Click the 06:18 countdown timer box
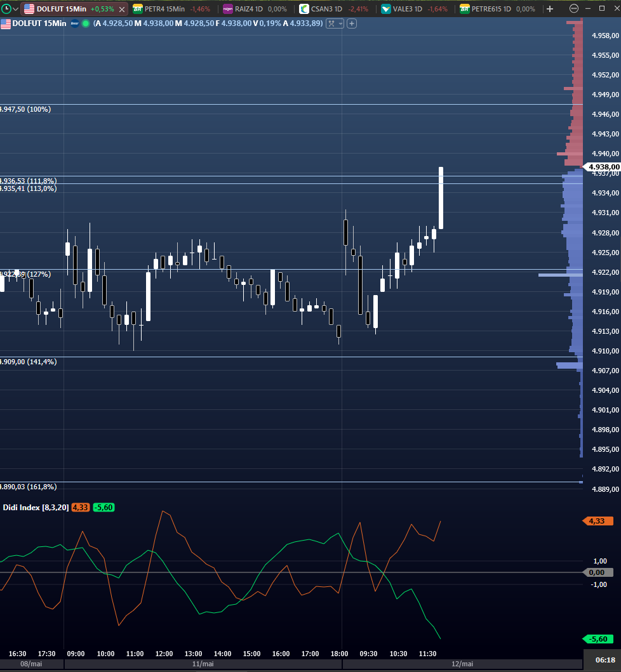This screenshot has width=621, height=672. click(602, 660)
